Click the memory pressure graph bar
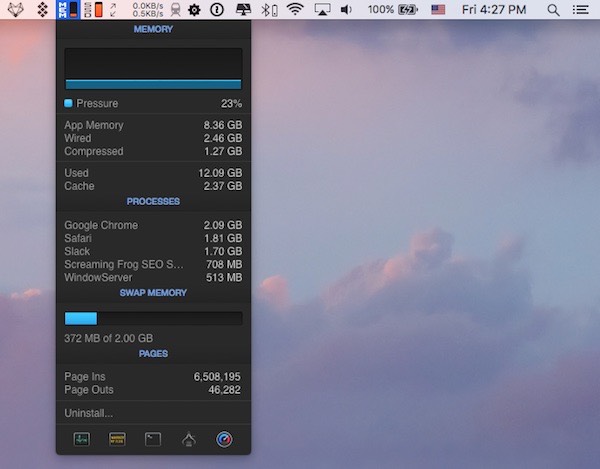The width and height of the screenshot is (600, 469). [x=153, y=85]
